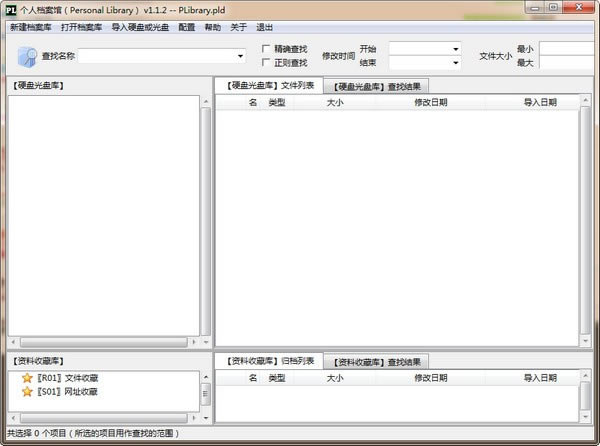Click the 最小 file size input field
This screenshot has height=446, width=600.
click(x=567, y=49)
